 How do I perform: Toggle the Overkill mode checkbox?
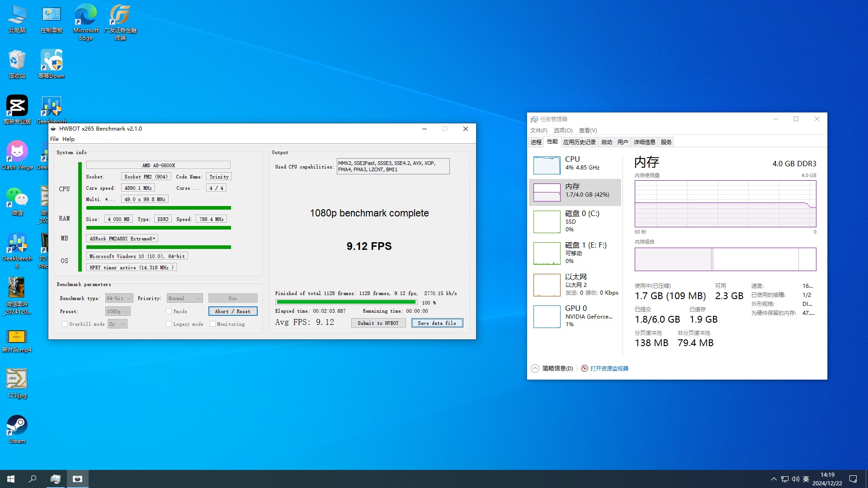tap(65, 324)
